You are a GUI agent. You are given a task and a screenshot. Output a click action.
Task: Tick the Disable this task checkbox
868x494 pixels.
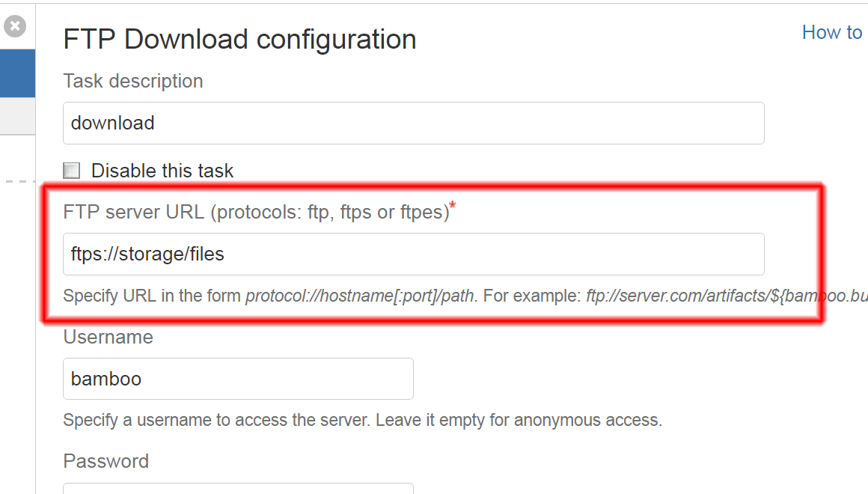[x=71, y=171]
